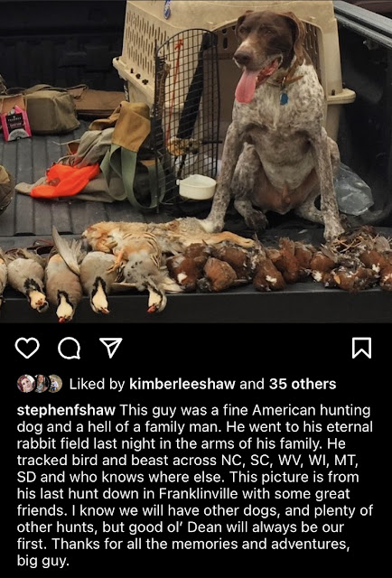The height and width of the screenshot is (578, 392).
Task: Open stephenfshaw's profile from the caption
Action: click(x=66, y=410)
